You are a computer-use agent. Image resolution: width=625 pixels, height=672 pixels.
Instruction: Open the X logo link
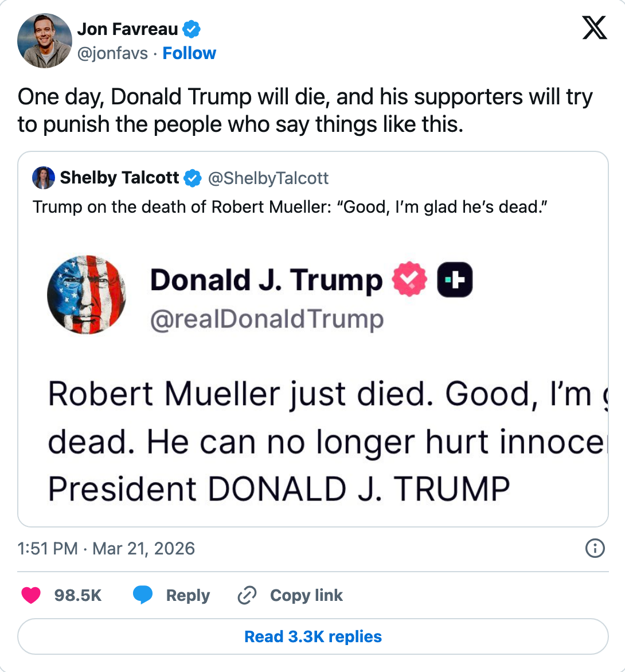595,28
